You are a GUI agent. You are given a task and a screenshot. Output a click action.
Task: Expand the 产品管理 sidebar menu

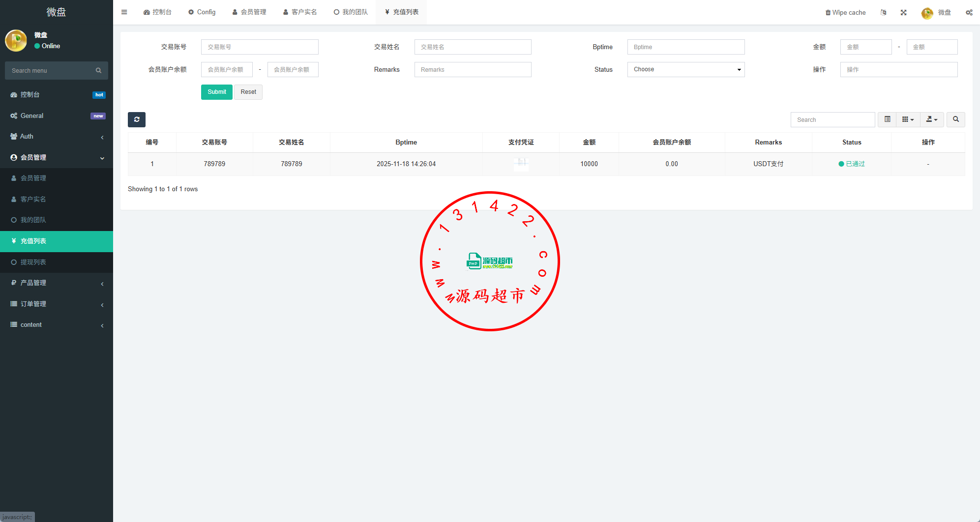[56, 283]
